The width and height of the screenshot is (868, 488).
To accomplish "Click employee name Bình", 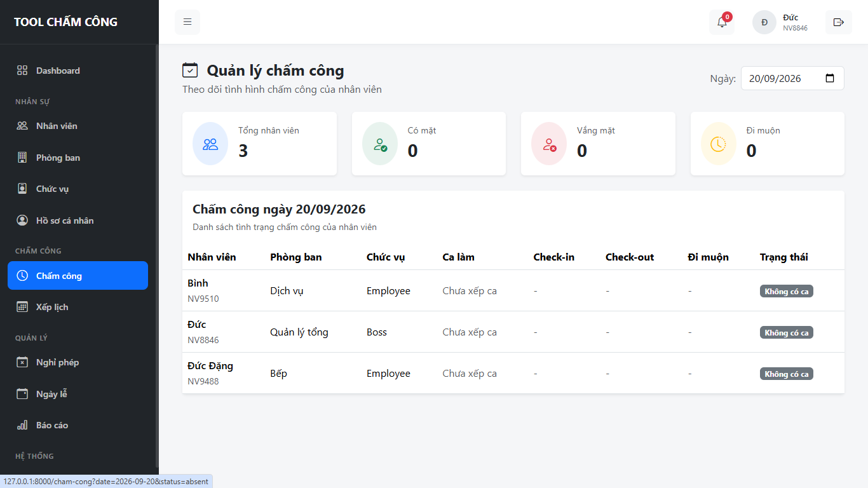I will pyautogui.click(x=198, y=283).
